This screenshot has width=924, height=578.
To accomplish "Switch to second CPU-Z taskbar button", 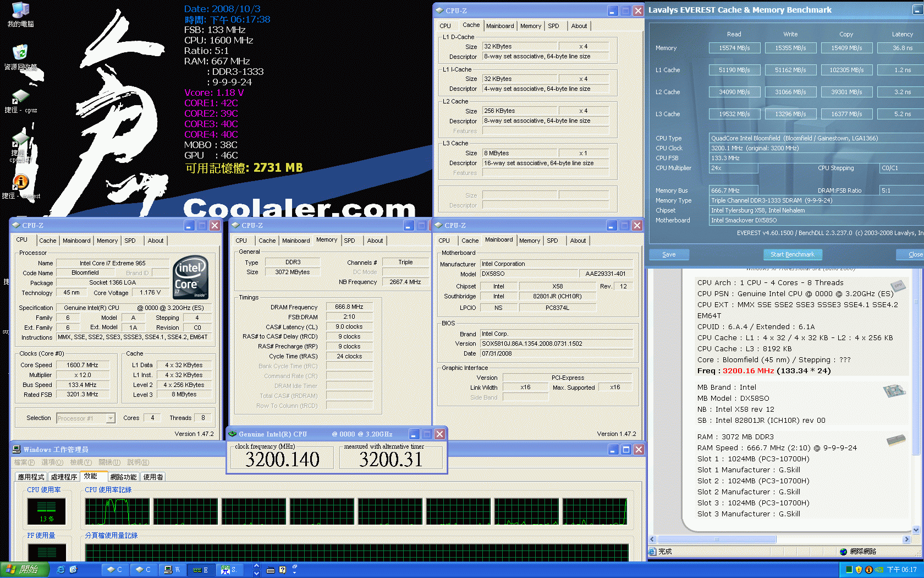I will click(x=143, y=570).
